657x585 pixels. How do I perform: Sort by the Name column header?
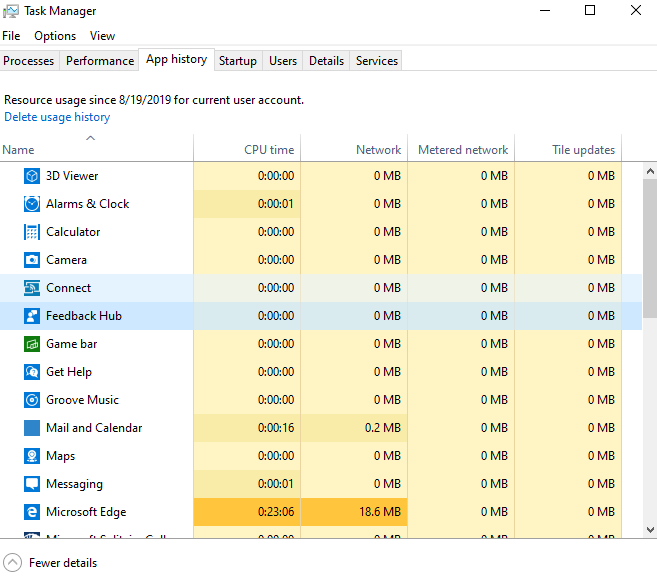[x=96, y=148]
